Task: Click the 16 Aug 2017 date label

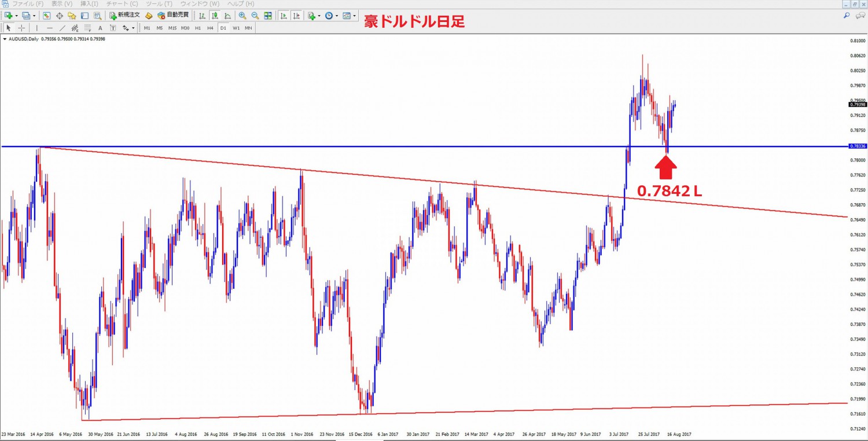Action: coord(679,433)
